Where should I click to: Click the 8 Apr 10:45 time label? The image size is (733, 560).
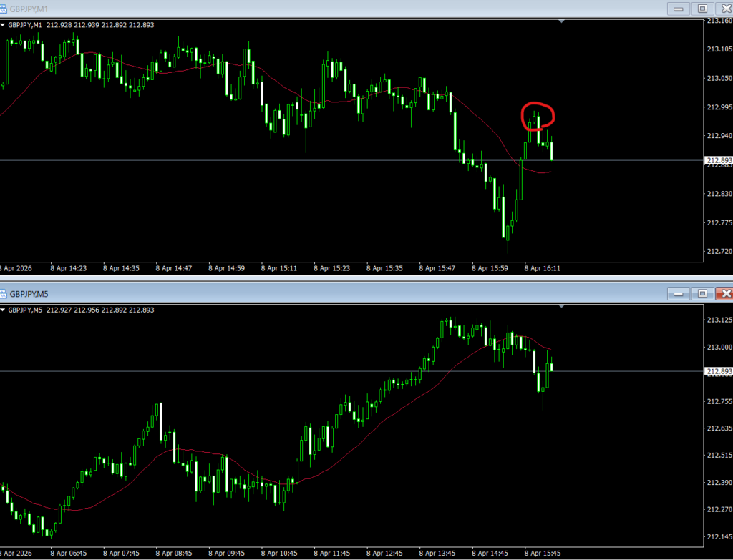pyautogui.click(x=280, y=553)
